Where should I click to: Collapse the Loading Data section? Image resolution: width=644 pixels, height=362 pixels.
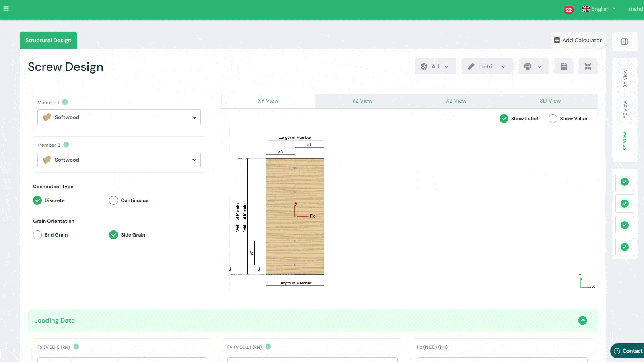click(582, 321)
